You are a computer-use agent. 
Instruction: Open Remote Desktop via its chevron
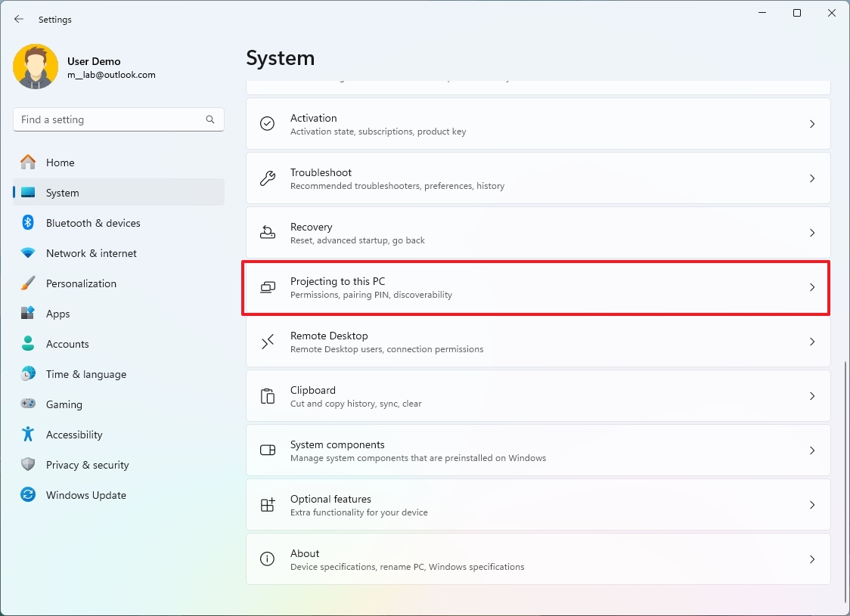pos(812,342)
